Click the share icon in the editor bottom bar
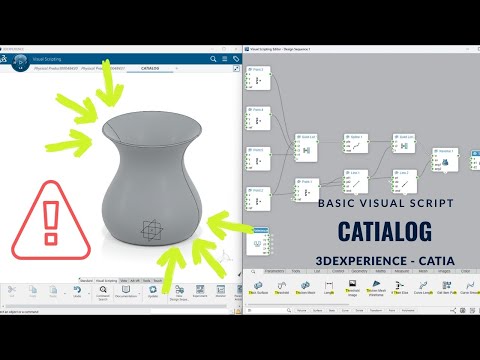This screenshot has height=360, width=480. [x=453, y=311]
